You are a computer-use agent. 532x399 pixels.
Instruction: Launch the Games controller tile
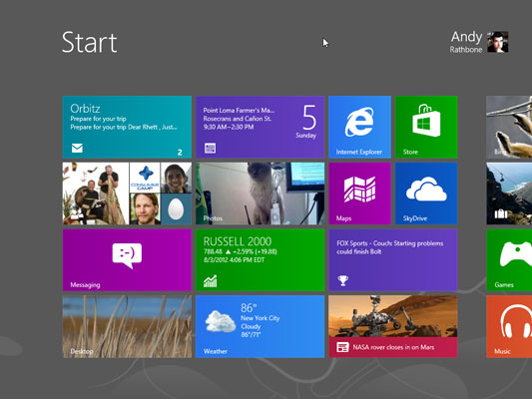click(x=509, y=260)
